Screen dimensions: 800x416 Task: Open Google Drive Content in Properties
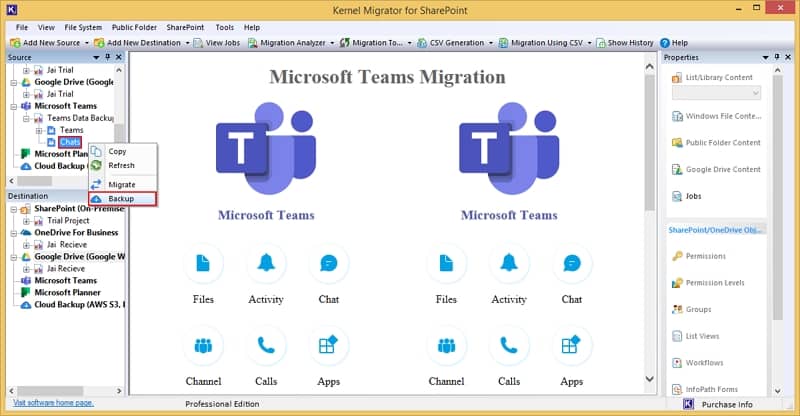(x=716, y=169)
